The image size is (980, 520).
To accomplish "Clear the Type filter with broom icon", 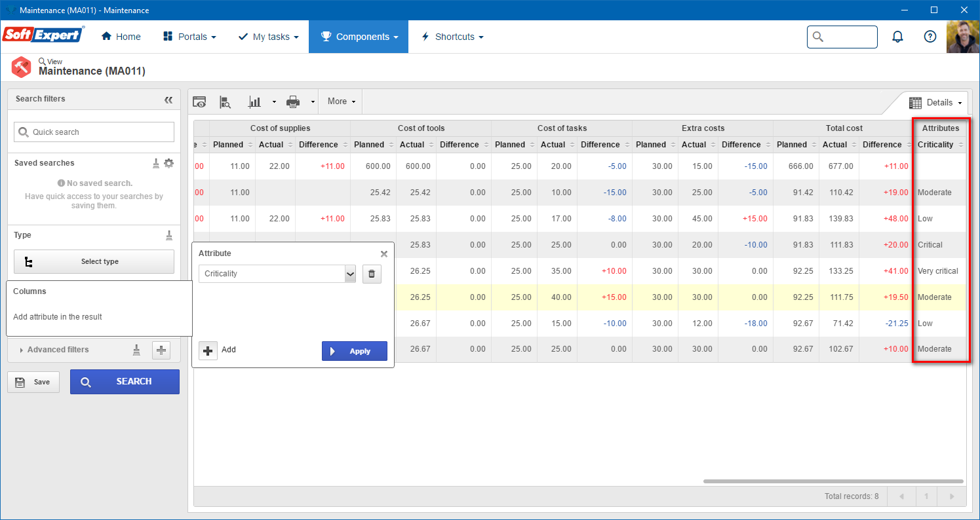I will pyautogui.click(x=169, y=235).
